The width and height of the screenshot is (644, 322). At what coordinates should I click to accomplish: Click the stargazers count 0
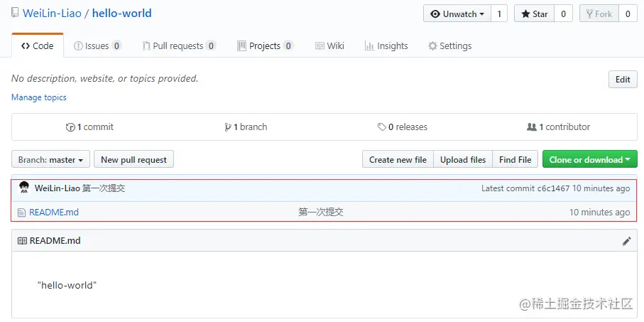point(563,14)
